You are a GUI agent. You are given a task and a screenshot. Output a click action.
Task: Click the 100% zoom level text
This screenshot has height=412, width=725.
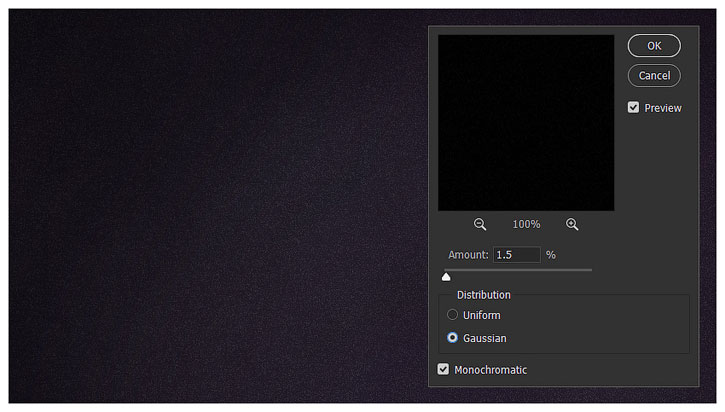click(526, 225)
